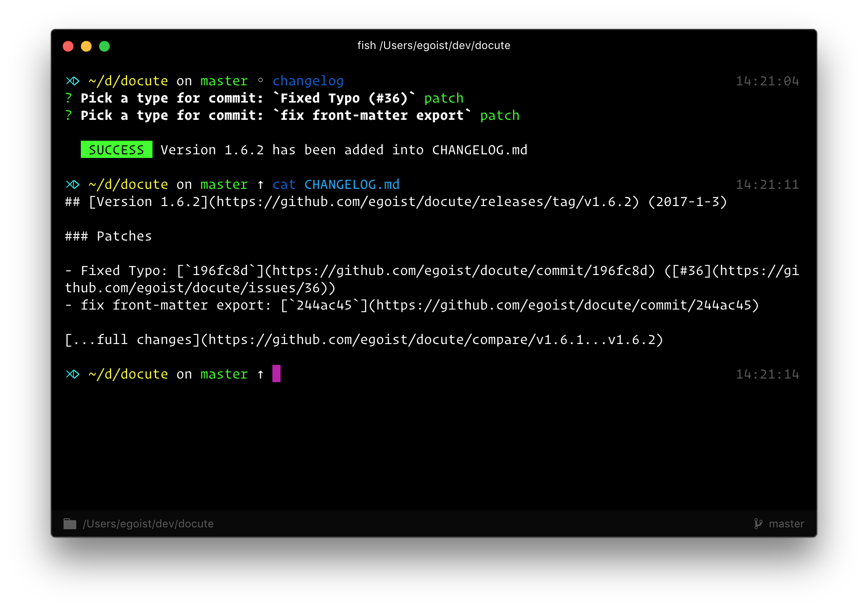Click 'CHANGELOG.md' in the cat command

click(352, 184)
